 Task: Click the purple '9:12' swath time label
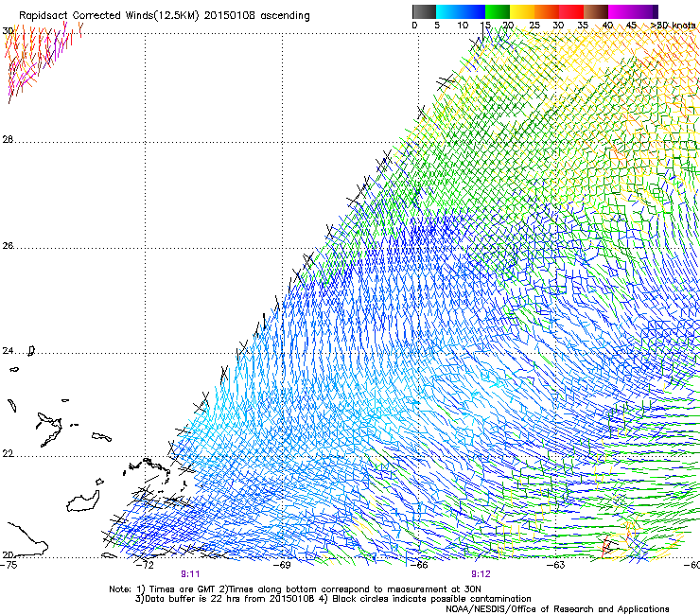tap(481, 574)
